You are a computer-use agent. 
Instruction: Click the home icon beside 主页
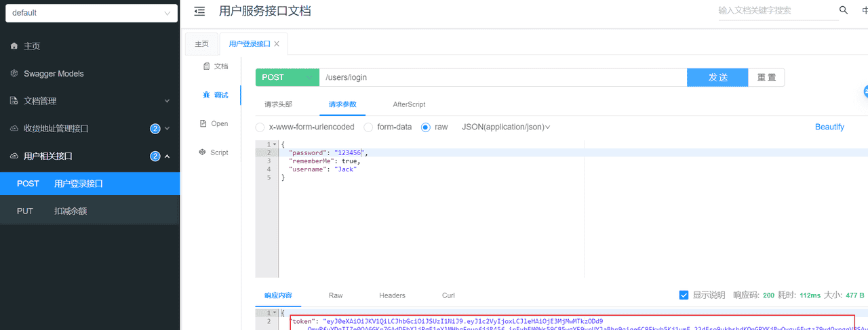click(x=14, y=46)
